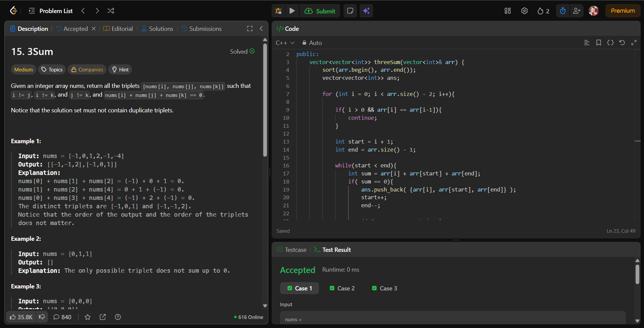
Task: Click the Code panel header tab
Action: tap(287, 28)
